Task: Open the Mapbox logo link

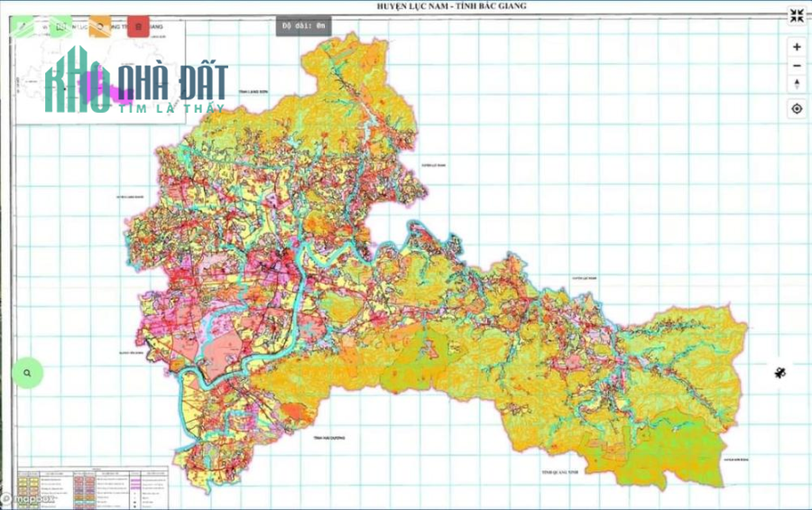Action: (27, 499)
